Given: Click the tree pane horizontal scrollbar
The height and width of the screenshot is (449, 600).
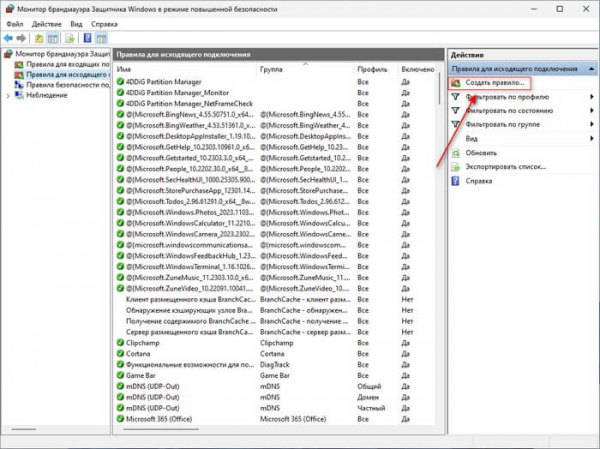Looking at the screenshot, I should [24, 429].
